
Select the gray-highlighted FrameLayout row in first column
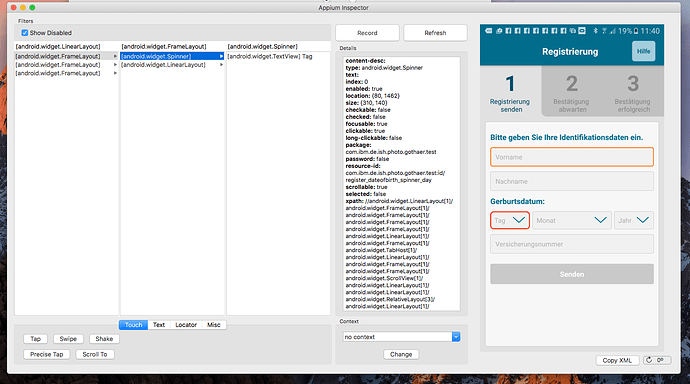coord(66,56)
